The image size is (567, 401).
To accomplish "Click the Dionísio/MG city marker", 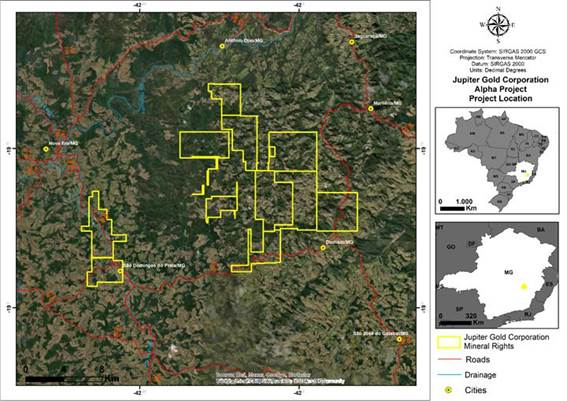I will [323, 248].
